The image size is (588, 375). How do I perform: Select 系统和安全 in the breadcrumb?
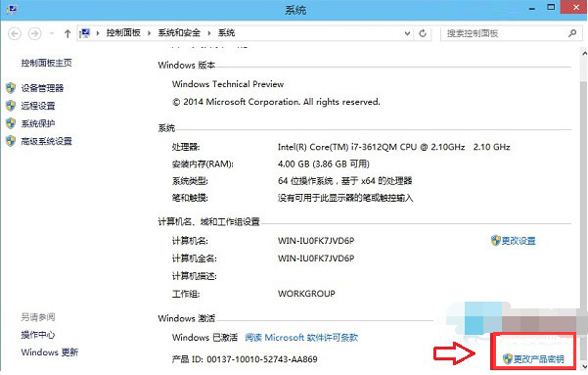click(179, 33)
